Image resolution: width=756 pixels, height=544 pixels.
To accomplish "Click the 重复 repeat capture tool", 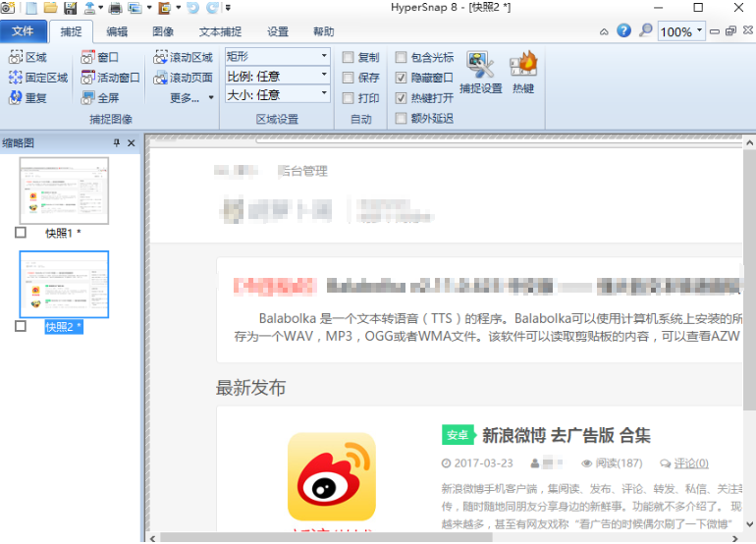I will coord(27,98).
